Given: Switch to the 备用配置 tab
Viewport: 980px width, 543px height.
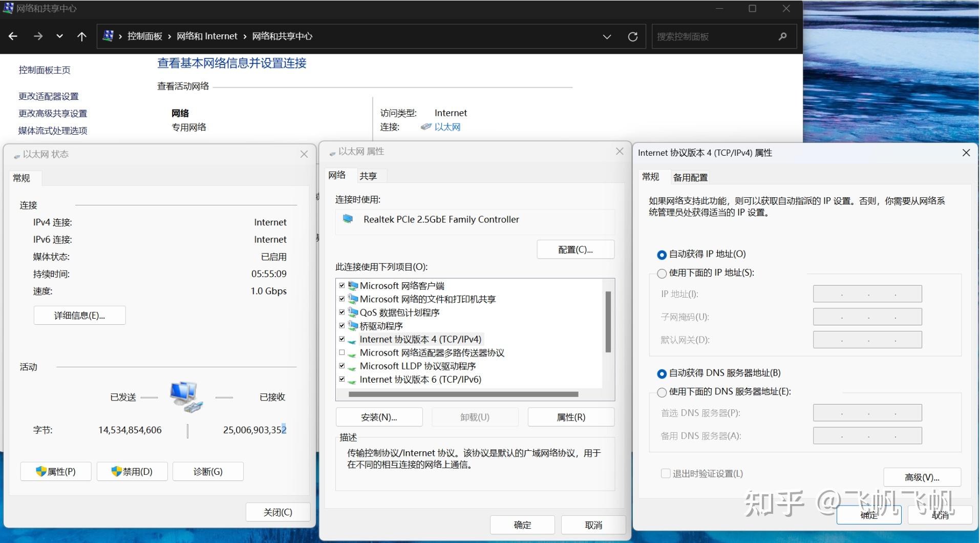Looking at the screenshot, I should point(690,177).
